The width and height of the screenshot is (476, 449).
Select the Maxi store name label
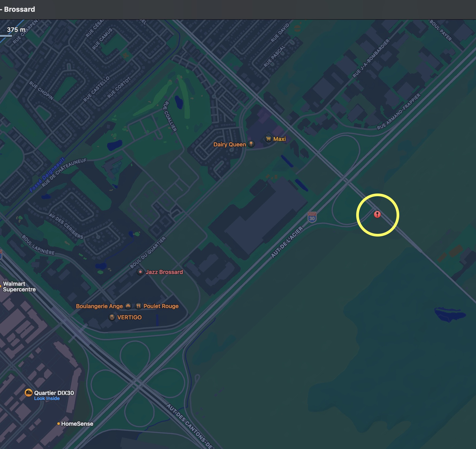point(279,139)
